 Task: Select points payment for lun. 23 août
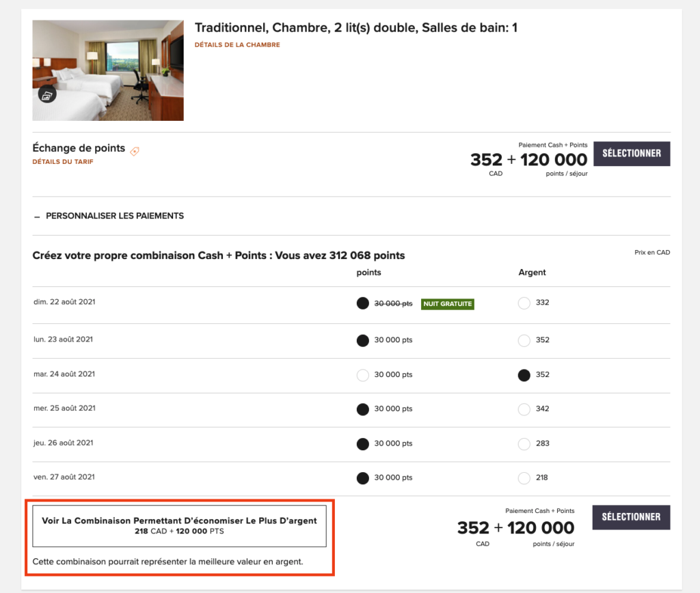coord(363,340)
